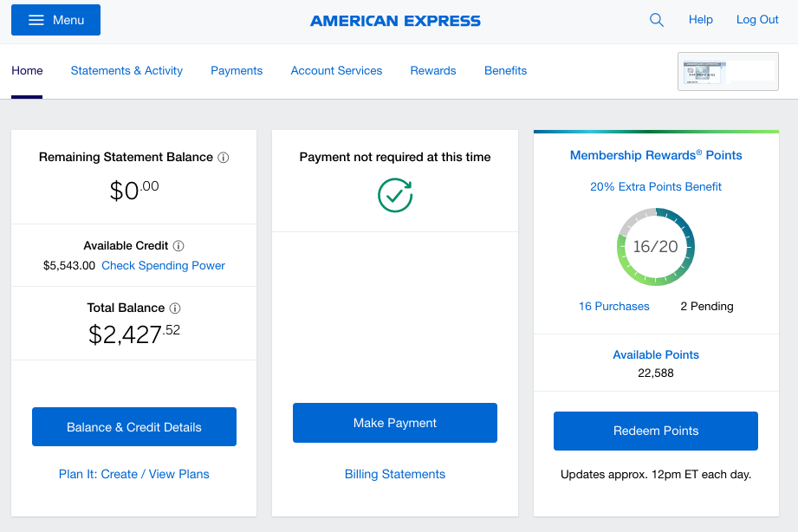
Task: Click the green payment checkmark icon
Action: click(x=395, y=195)
